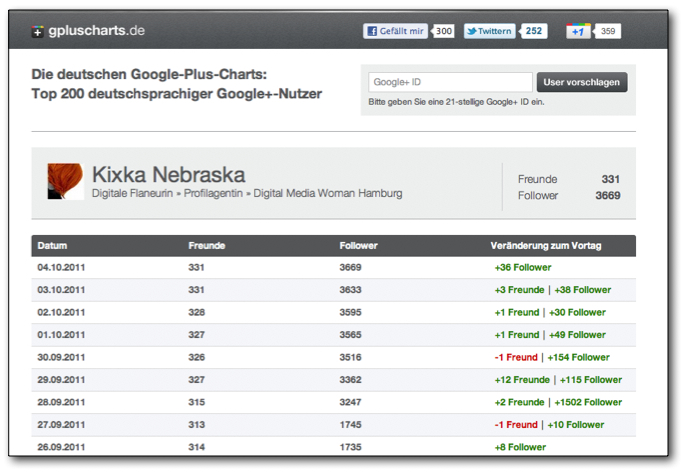This screenshot has width=685, height=476.
Task: Click the Google Plus count 359
Action: coord(608,32)
